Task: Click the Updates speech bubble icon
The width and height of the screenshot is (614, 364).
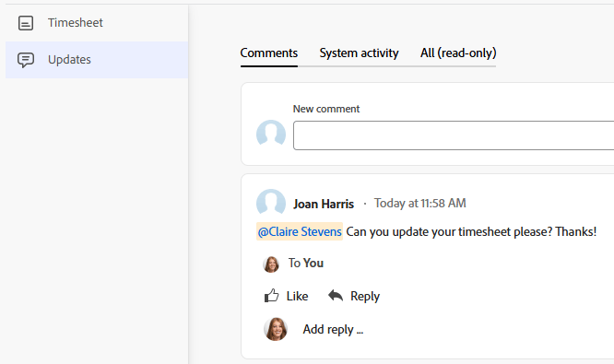Action: pos(26,60)
